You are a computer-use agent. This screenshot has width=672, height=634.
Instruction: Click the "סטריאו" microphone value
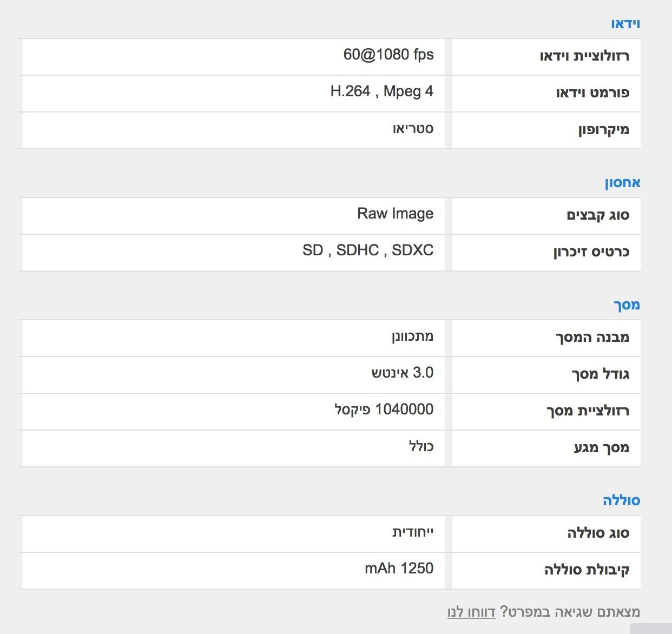coord(413,129)
